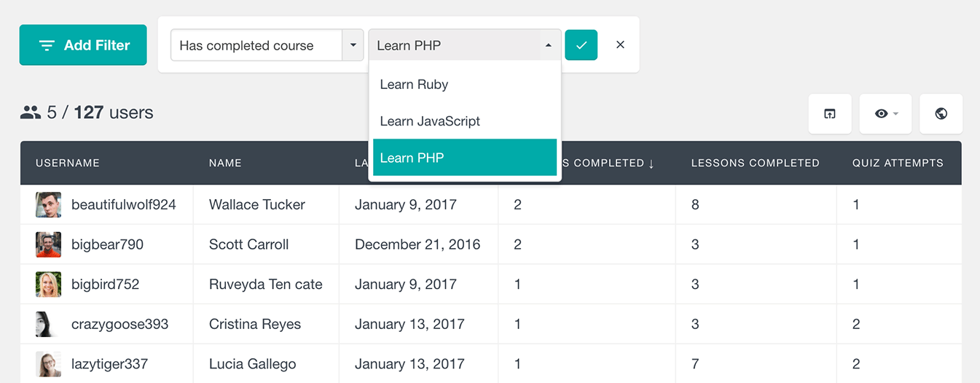Viewport: 980px width, 383px height.
Task: Pick the highlighted Learn PHP option
Action: tap(465, 158)
